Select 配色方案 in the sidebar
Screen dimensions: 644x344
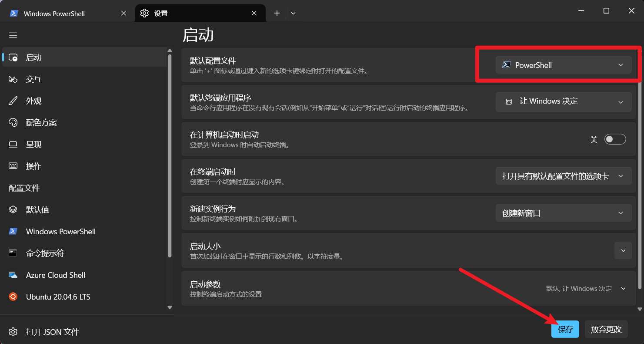85,123
